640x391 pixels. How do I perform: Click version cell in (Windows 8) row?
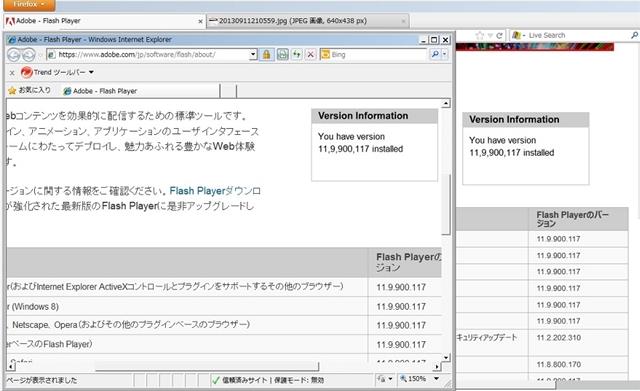point(401,307)
